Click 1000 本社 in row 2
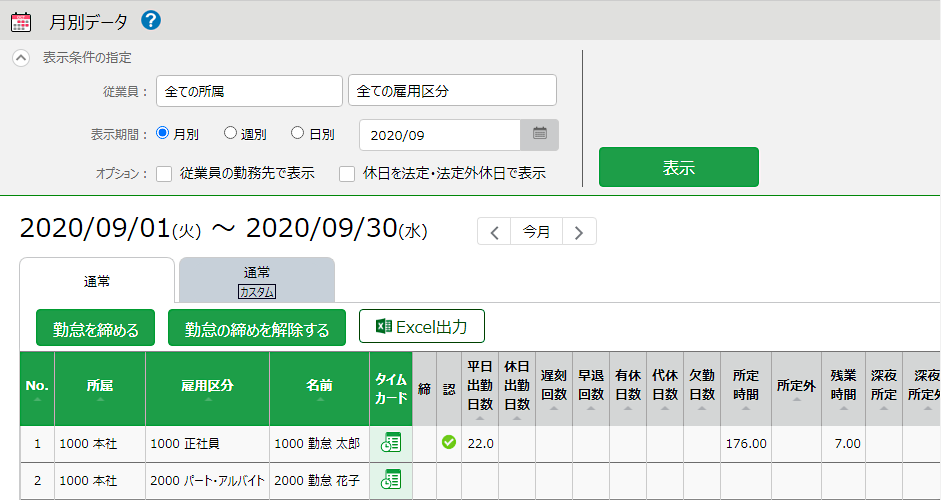The height and width of the screenshot is (500, 941). point(88,480)
